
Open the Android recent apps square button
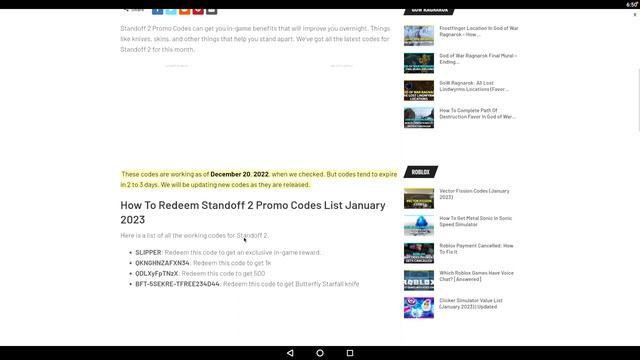[x=350, y=353]
